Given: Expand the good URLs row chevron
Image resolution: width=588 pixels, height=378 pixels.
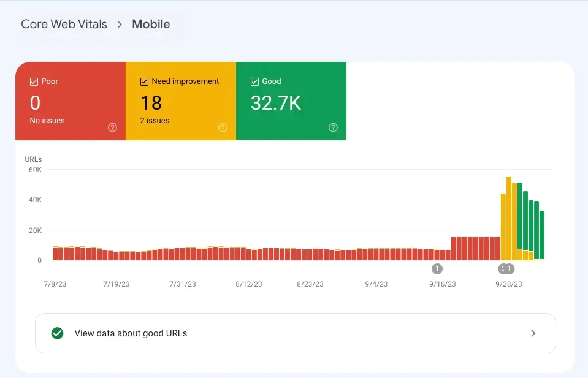Looking at the screenshot, I should tap(533, 333).
